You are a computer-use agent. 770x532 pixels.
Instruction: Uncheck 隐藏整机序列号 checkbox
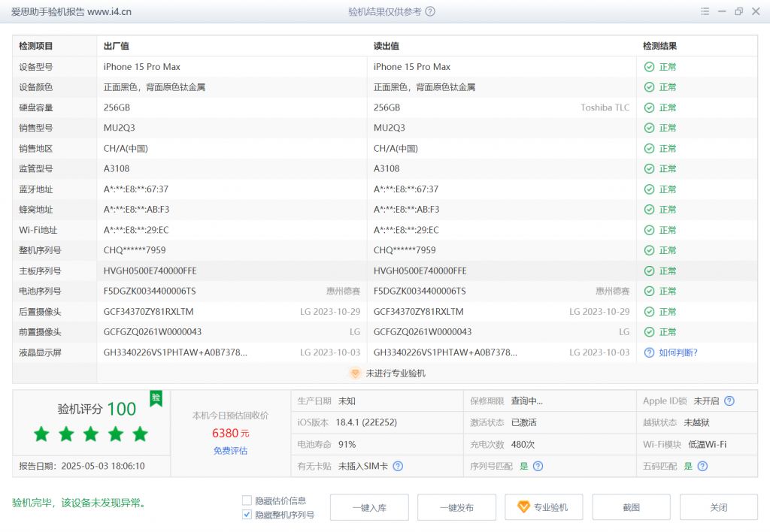point(247,515)
